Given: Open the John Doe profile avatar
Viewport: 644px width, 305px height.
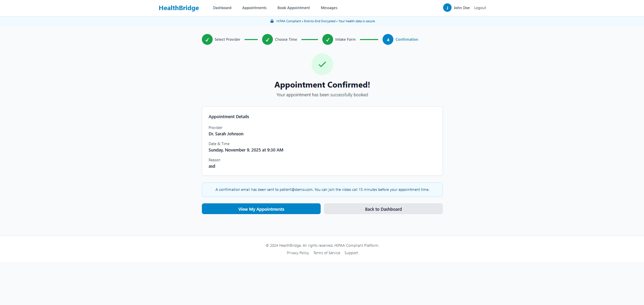Looking at the screenshot, I should pos(447,7).
